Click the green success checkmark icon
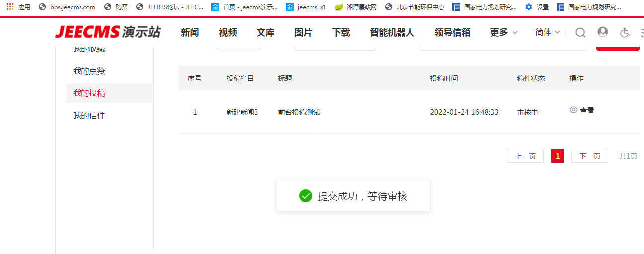Image resolution: width=644 pixels, height=254 pixels. click(306, 196)
